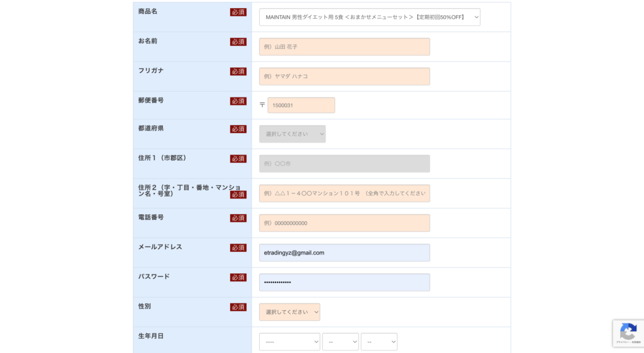The height and width of the screenshot is (353, 644).
Task: Click the メールアドレス row label text
Action: [x=160, y=247]
